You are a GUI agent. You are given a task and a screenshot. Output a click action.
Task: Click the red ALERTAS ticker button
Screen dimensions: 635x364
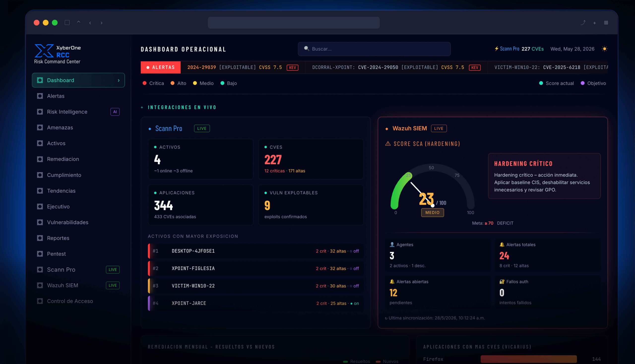(160, 67)
